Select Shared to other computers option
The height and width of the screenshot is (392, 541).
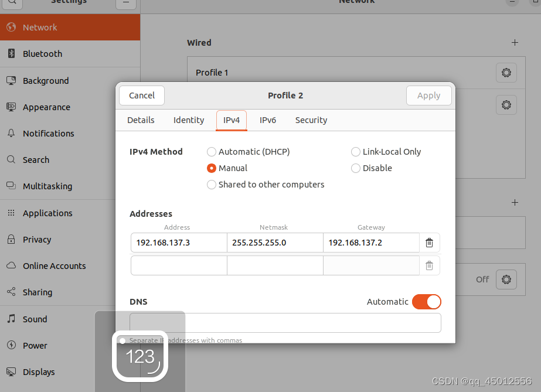(x=211, y=184)
